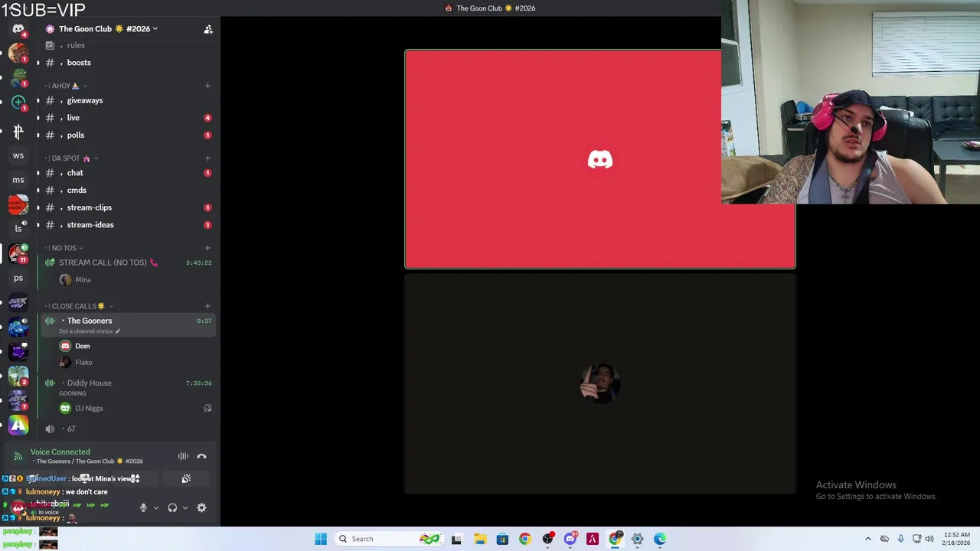980x551 pixels.
Task: Open the polls channel
Action: click(128, 135)
